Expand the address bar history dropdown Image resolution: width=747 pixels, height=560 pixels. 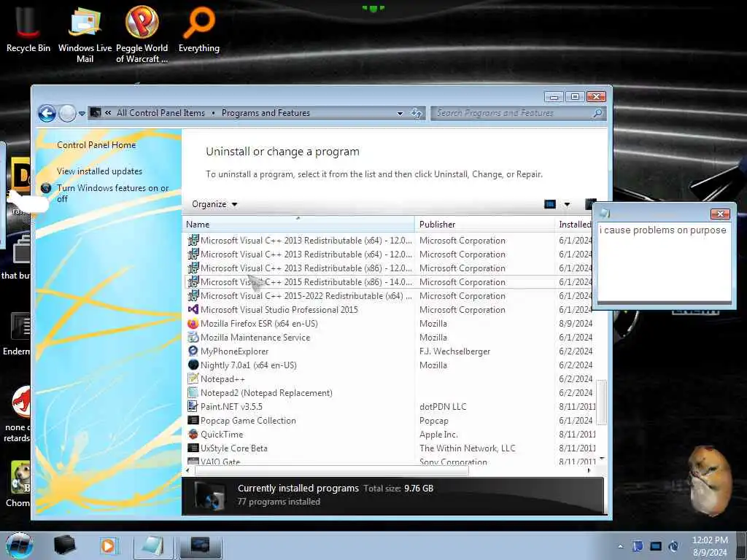click(x=400, y=113)
